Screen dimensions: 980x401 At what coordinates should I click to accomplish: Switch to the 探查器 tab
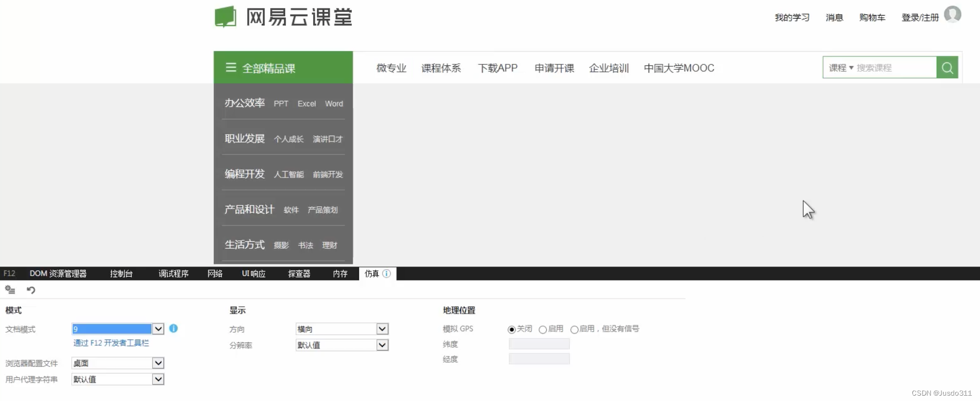point(299,273)
